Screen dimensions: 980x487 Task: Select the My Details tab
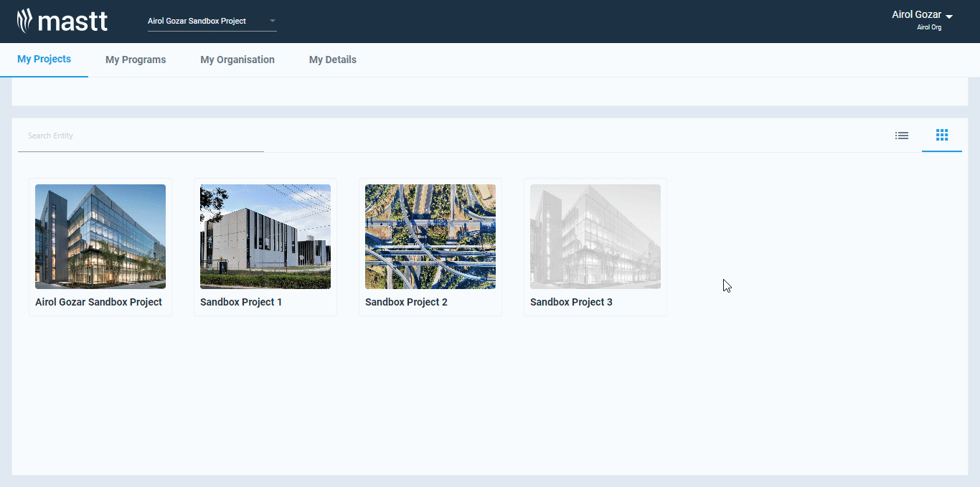tap(332, 60)
